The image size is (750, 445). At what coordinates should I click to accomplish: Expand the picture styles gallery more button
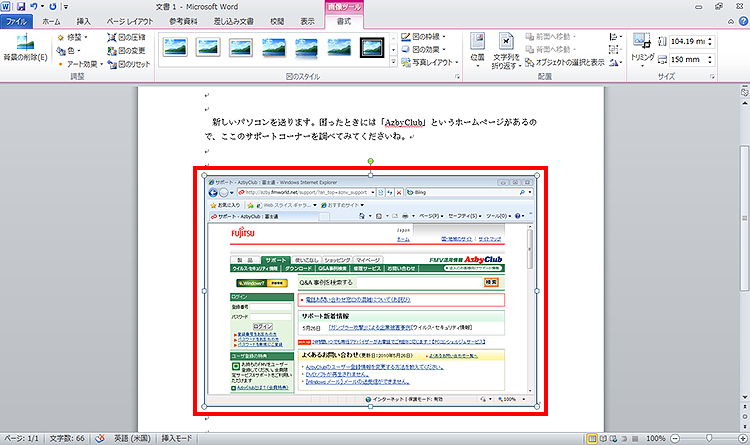tap(393, 62)
